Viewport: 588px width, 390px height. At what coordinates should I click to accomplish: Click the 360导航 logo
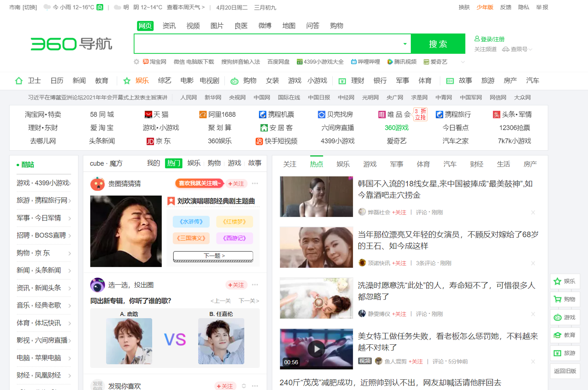[x=71, y=44]
